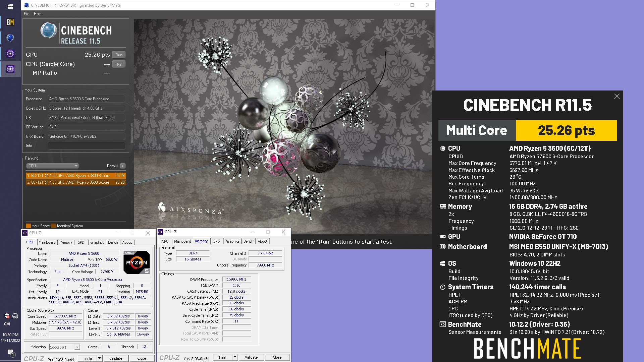Click right CPU-Z window title icon

pos(160,232)
